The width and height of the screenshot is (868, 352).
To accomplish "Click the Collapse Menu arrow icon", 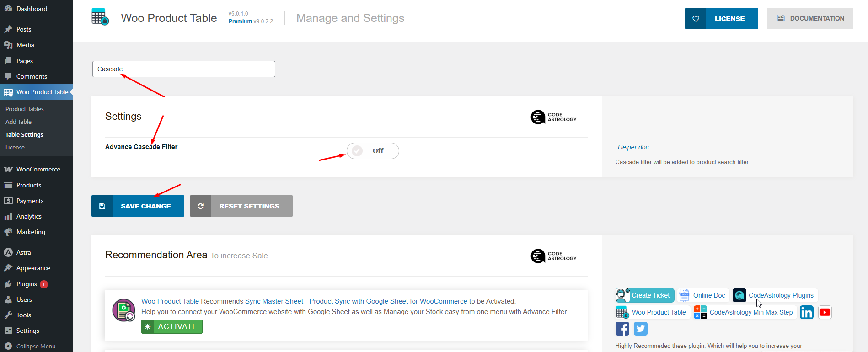I will click(8, 346).
